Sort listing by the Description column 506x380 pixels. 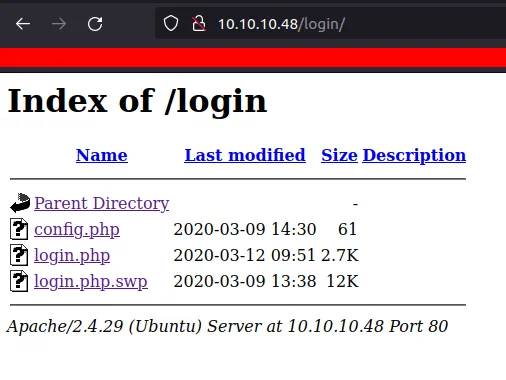414,156
